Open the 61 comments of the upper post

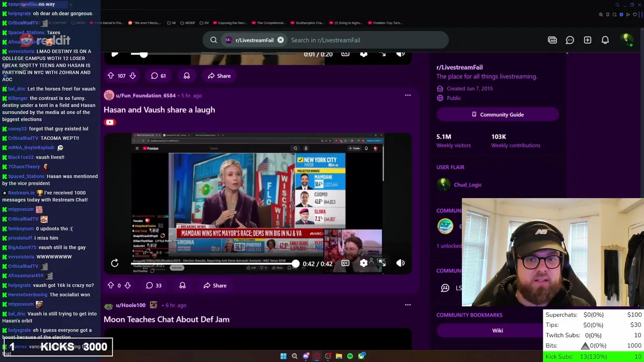[158, 76]
